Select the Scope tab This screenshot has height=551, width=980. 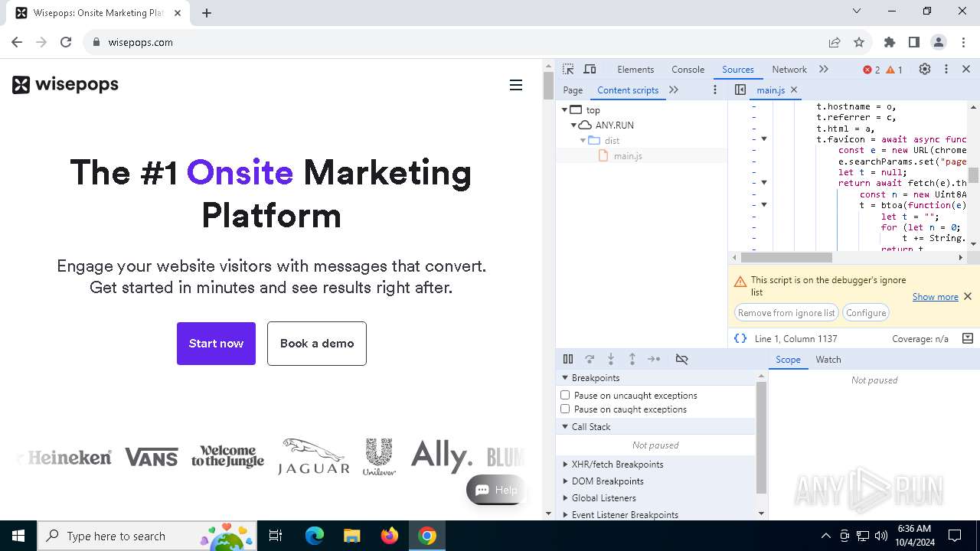(788, 359)
